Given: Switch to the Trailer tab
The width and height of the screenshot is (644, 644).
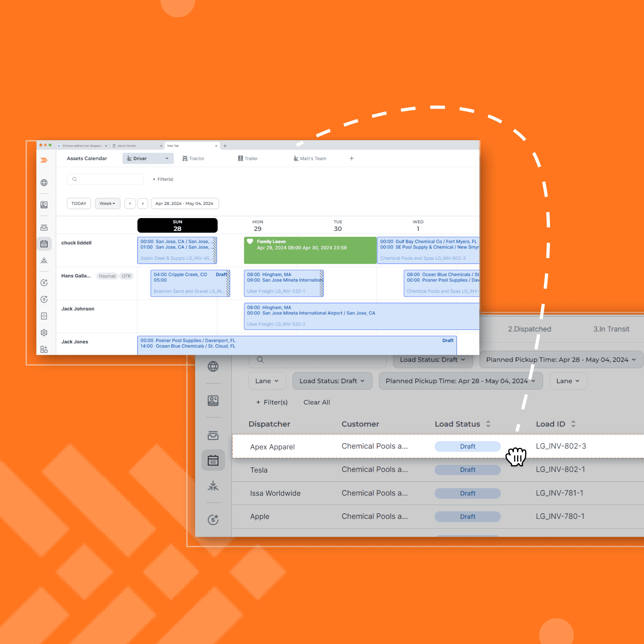Looking at the screenshot, I should coord(248,158).
